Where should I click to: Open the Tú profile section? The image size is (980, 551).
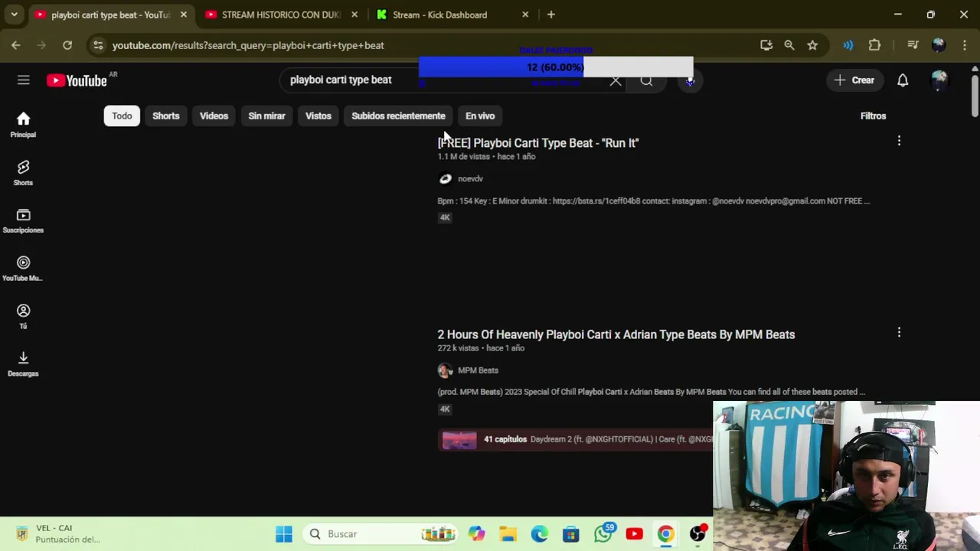click(23, 316)
